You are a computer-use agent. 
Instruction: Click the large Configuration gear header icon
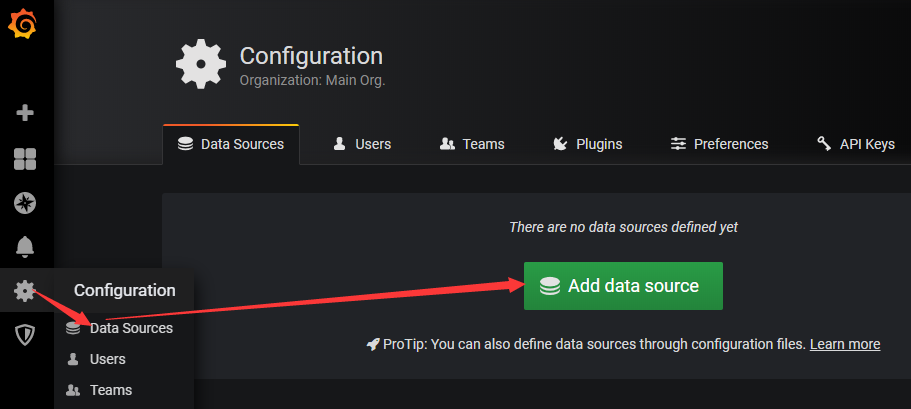[x=201, y=65]
